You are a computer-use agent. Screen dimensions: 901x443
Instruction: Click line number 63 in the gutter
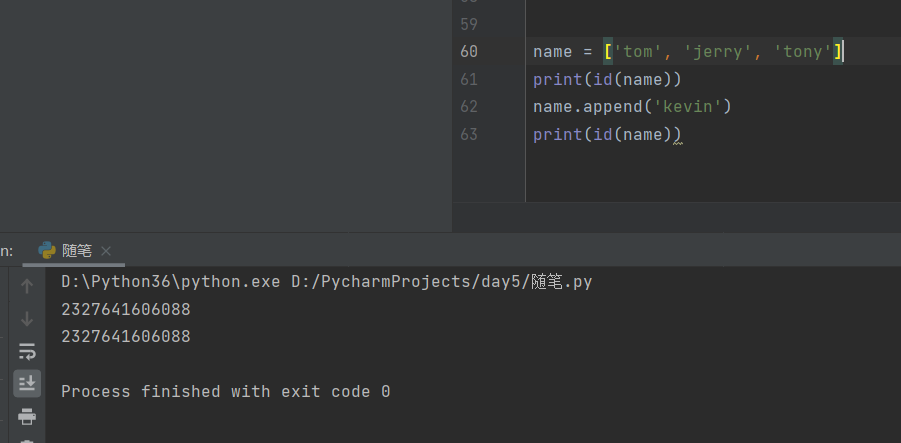[x=468, y=134]
